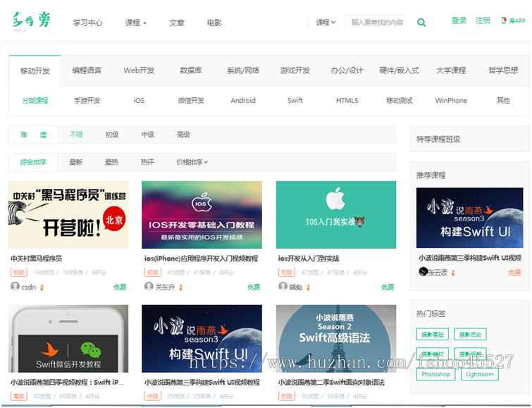Select the 办公/设计 category tab
Image resolution: width=532 pixels, height=408 pixels.
pyautogui.click(x=347, y=70)
